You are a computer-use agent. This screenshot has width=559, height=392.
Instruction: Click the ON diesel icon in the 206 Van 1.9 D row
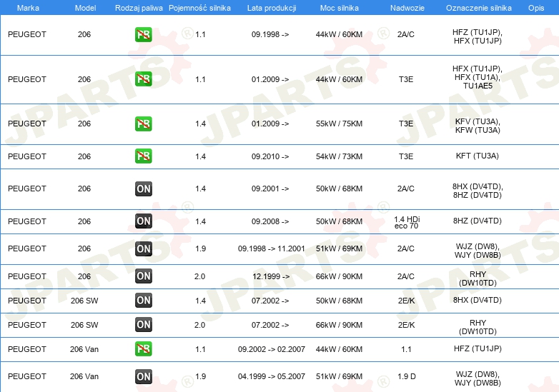[143, 376]
